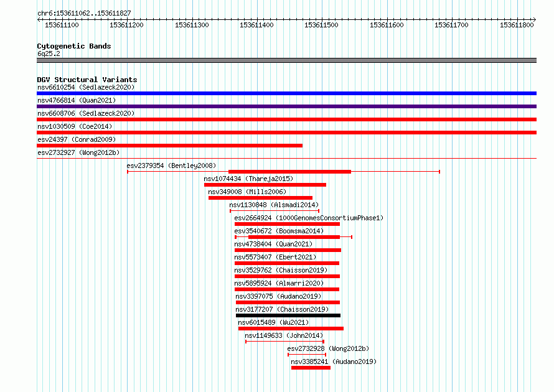Screen dimensions: 554x392
Task: Click the esv24397 red variant bar
Action: (169, 146)
